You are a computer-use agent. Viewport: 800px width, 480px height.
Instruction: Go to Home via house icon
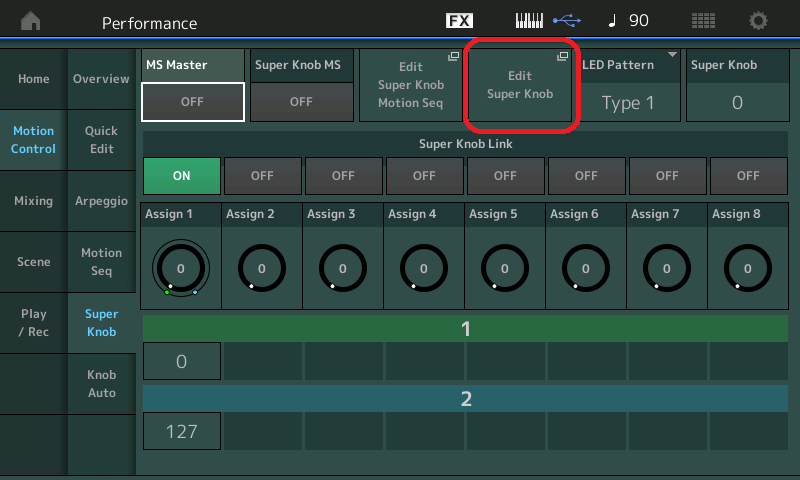point(32,21)
